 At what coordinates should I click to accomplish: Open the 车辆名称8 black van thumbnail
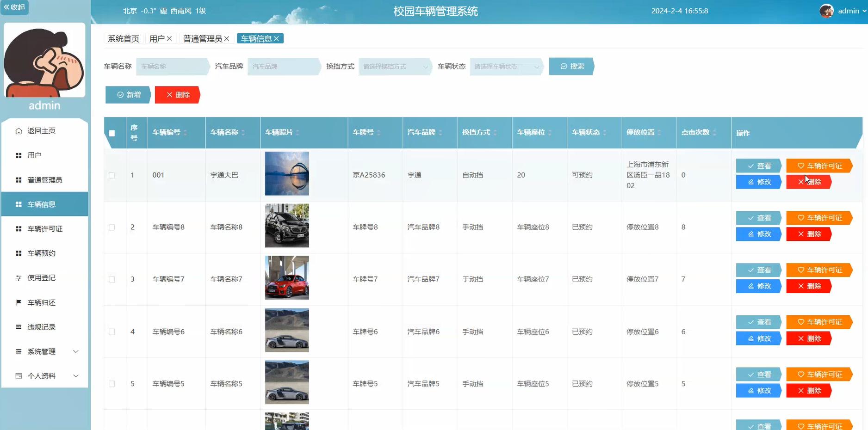(287, 226)
